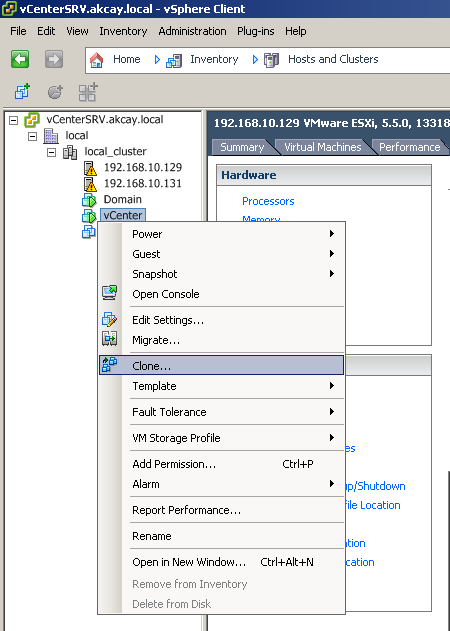Screen dimensions: 450x631
Task: Select host 192.168.10.129 in tree
Action: click(x=143, y=167)
